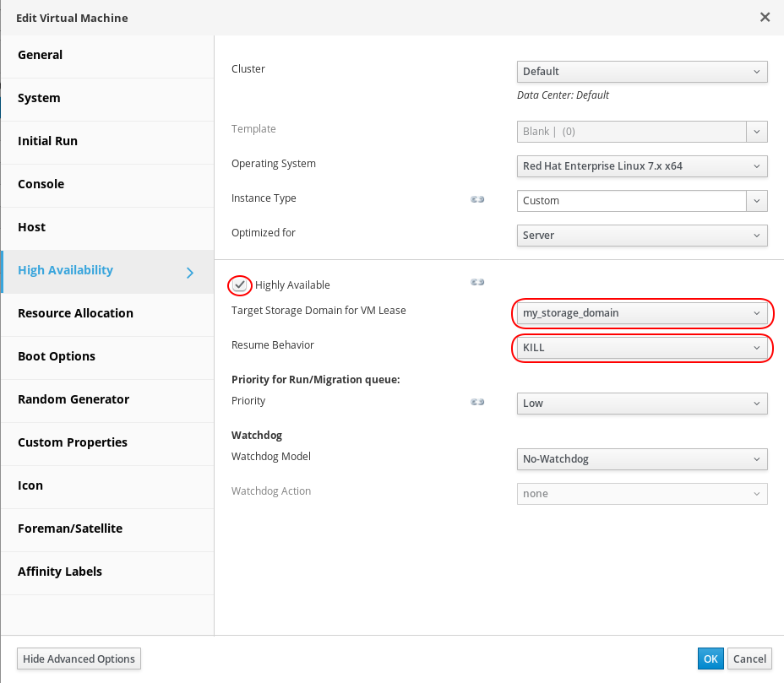784x683 pixels.
Task: Click the link icon beside Instance Type
Action: tap(477, 200)
